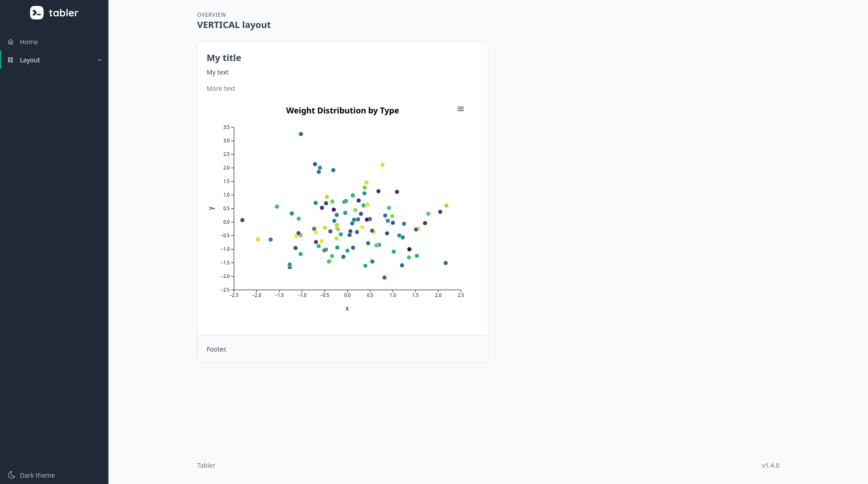Open the Home menu item
Screen dimensions: 868x484
[x=29, y=42]
